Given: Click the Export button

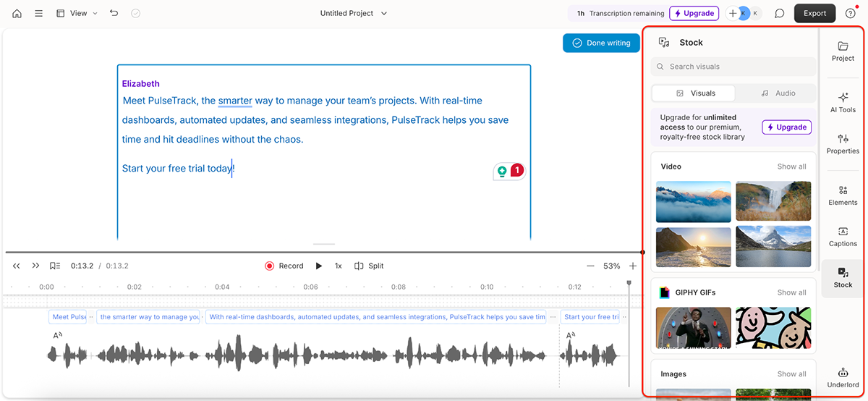Looking at the screenshot, I should click(x=814, y=13).
